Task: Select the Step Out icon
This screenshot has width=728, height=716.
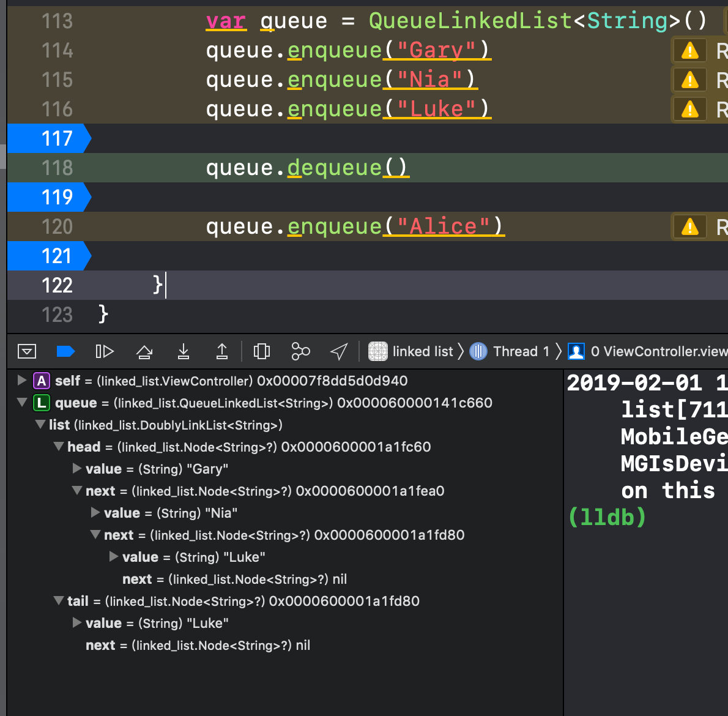Action: pos(222,351)
